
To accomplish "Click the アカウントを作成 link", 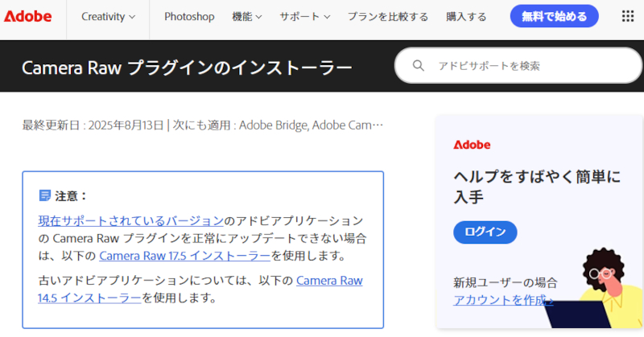I will pyautogui.click(x=502, y=300).
